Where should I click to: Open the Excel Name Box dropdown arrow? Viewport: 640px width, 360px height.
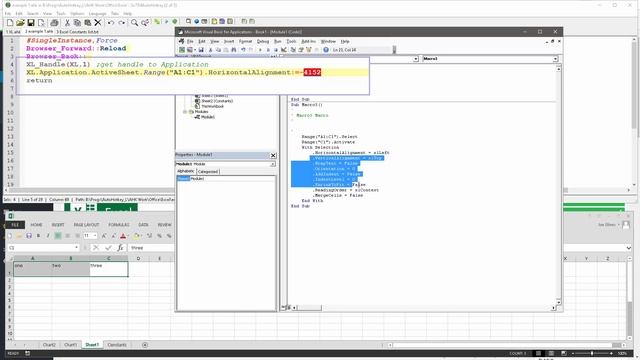coord(76,248)
